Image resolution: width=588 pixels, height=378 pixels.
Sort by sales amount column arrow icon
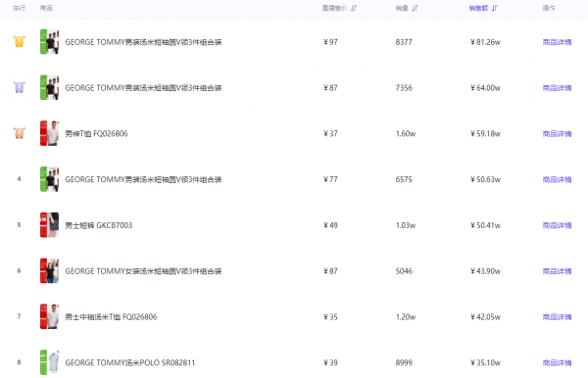[495, 8]
